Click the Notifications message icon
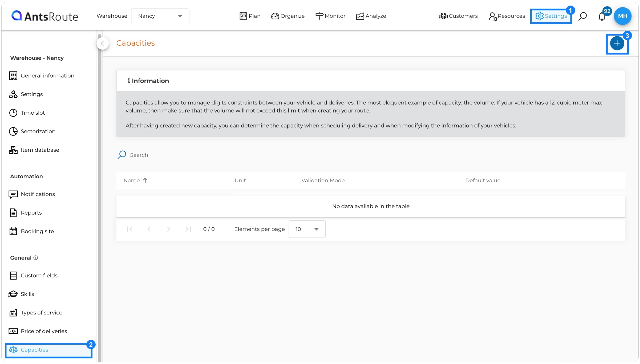 pyautogui.click(x=13, y=194)
